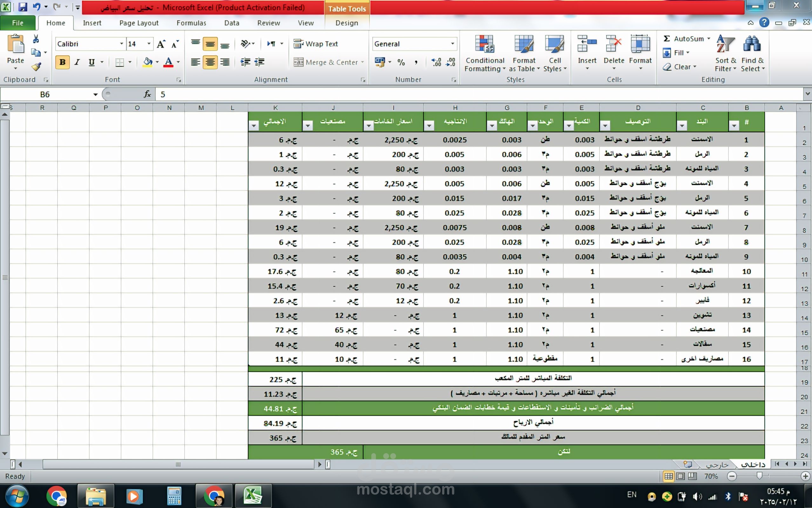Image resolution: width=812 pixels, height=508 pixels.
Task: Open filter dropdown for the # column
Action: 734,126
